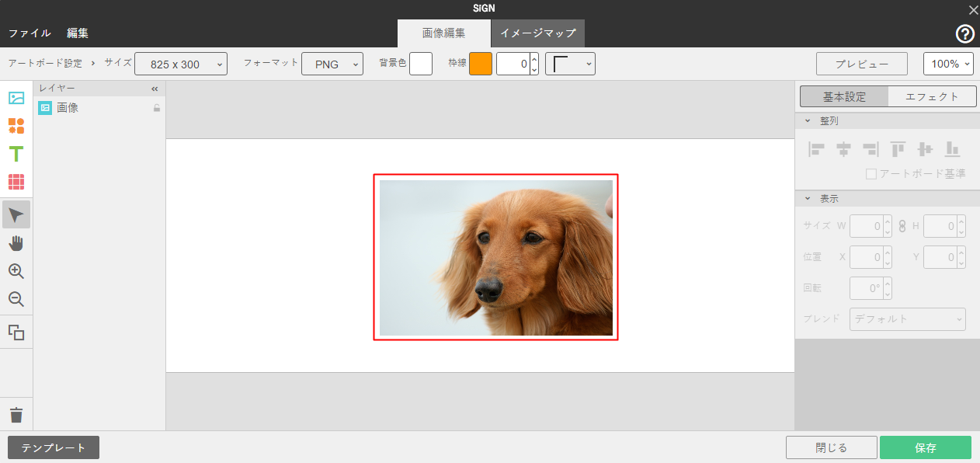Click the zoom in magnifier tool

(x=16, y=271)
